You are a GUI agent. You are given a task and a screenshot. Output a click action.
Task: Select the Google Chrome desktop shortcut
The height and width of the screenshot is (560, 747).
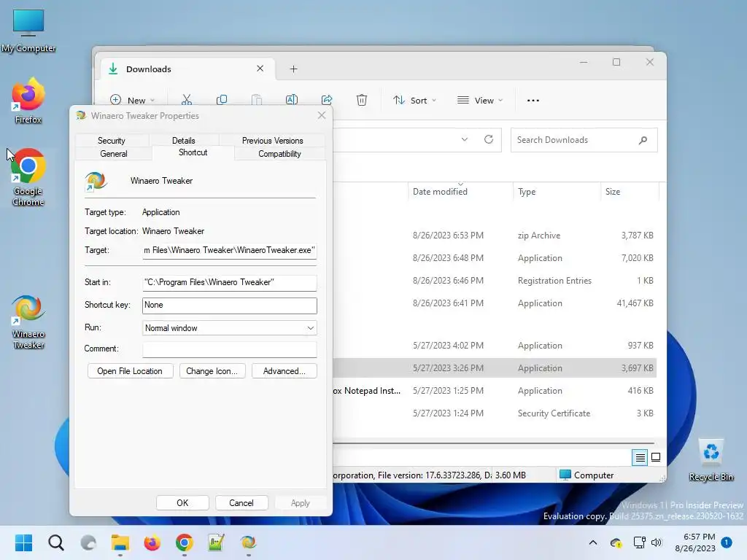tap(28, 177)
